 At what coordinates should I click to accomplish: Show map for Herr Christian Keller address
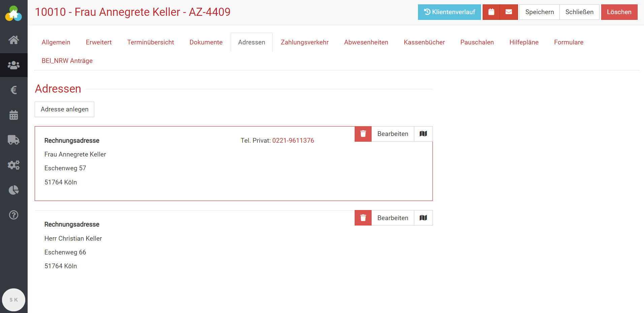[x=423, y=218]
